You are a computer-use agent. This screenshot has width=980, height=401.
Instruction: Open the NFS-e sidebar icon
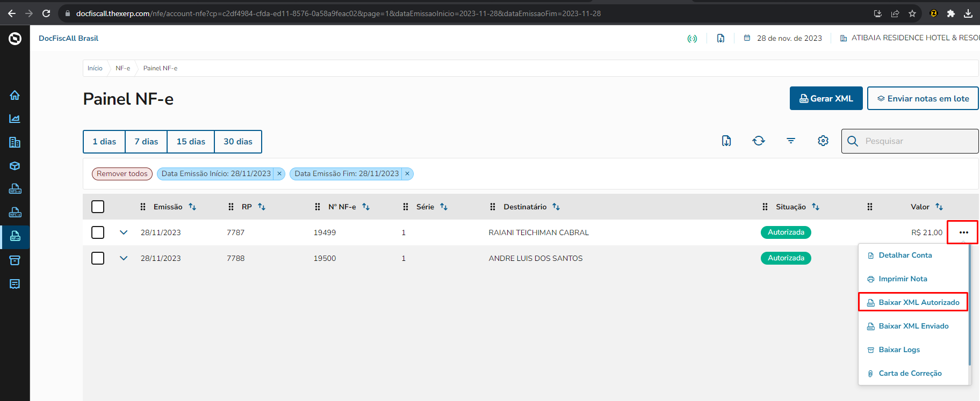pos(15,189)
